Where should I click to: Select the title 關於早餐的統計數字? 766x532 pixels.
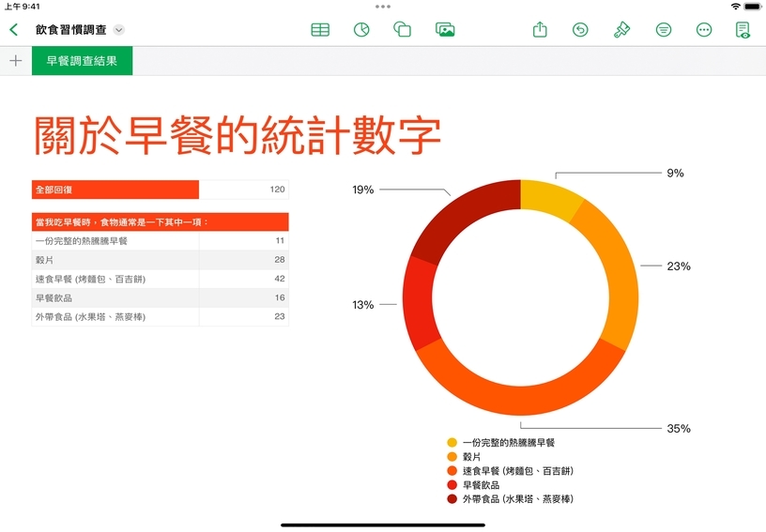pos(237,135)
